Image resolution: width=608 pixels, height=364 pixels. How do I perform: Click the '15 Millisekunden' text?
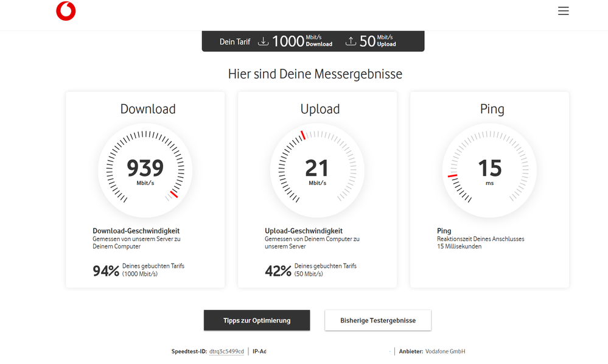459,246
